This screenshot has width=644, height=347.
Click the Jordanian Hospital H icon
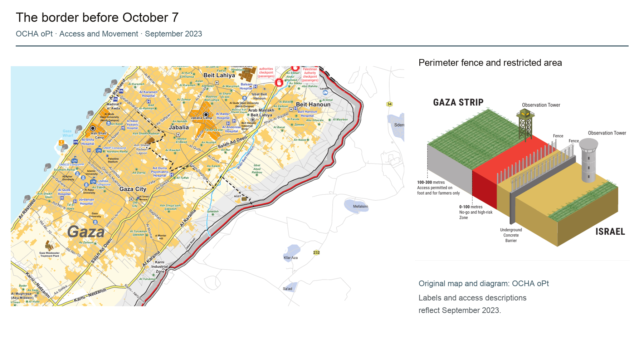click(x=75, y=201)
